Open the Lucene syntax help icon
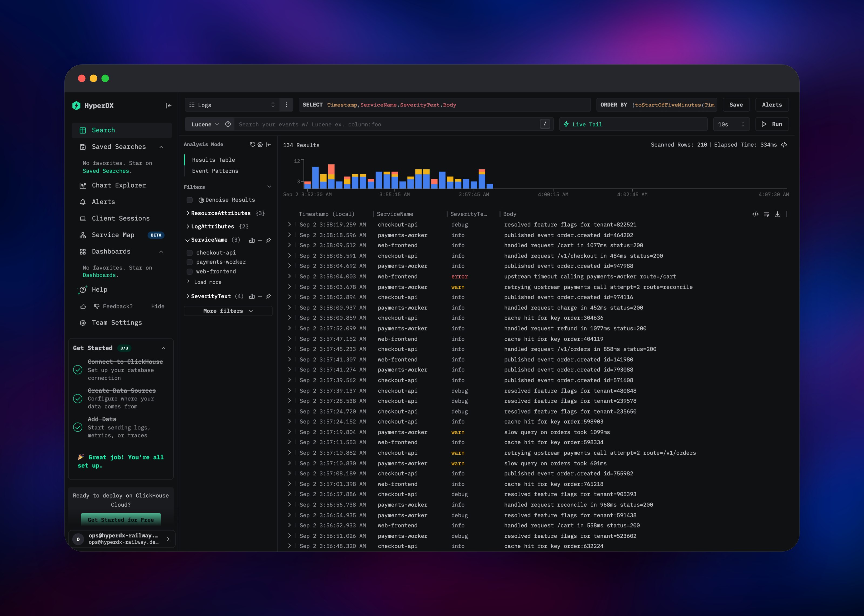This screenshot has height=616, width=864. pos(228,124)
